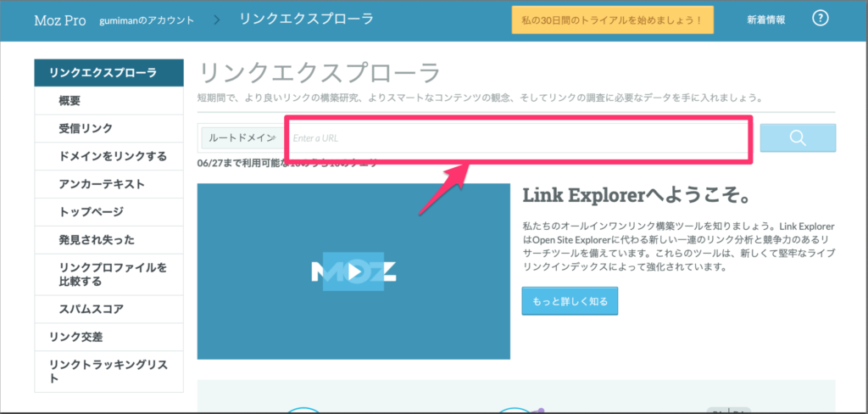This screenshot has height=414, width=868.
Task: Click the breadcrumb chevron arrow in header
Action: 218,20
